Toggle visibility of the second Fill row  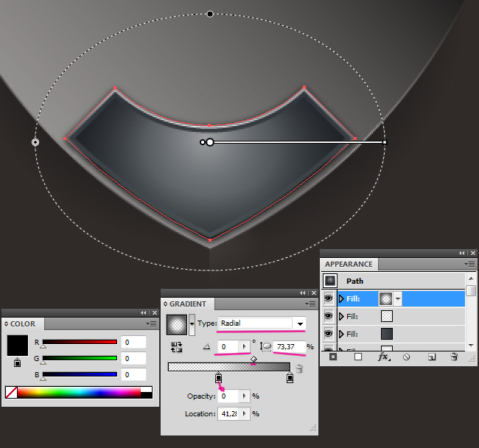pyautogui.click(x=329, y=316)
